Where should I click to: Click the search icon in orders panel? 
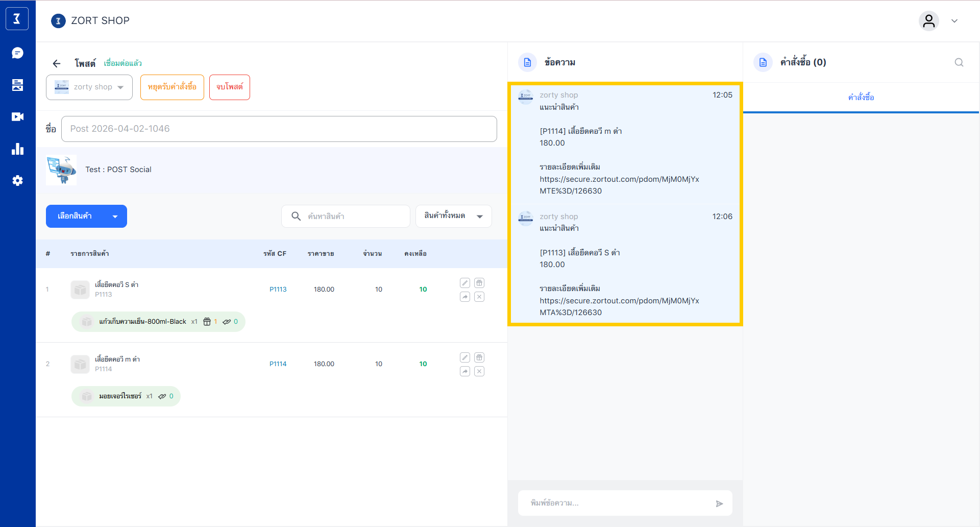click(x=959, y=62)
